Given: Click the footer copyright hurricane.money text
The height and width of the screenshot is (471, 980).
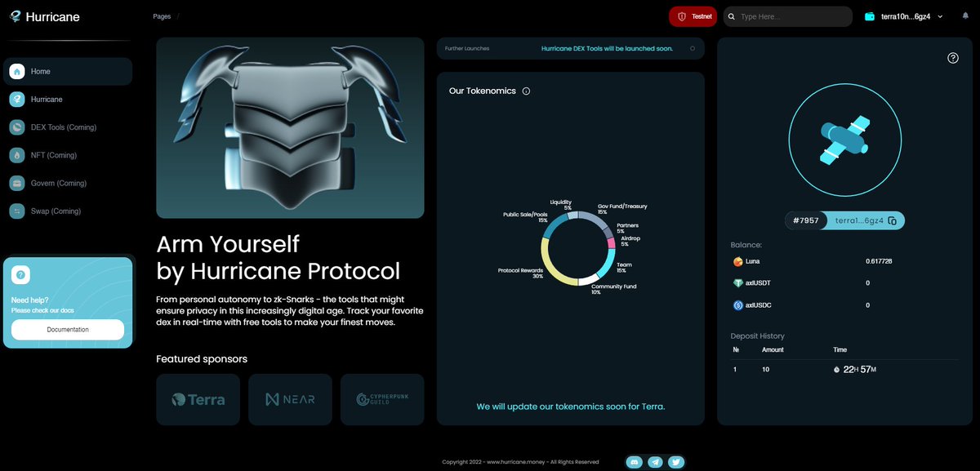Looking at the screenshot, I should click(521, 462).
